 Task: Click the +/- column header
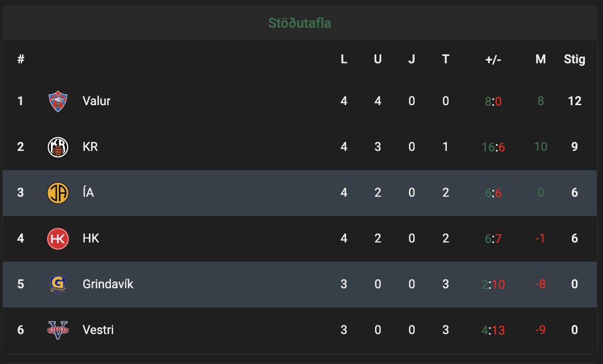(x=493, y=59)
